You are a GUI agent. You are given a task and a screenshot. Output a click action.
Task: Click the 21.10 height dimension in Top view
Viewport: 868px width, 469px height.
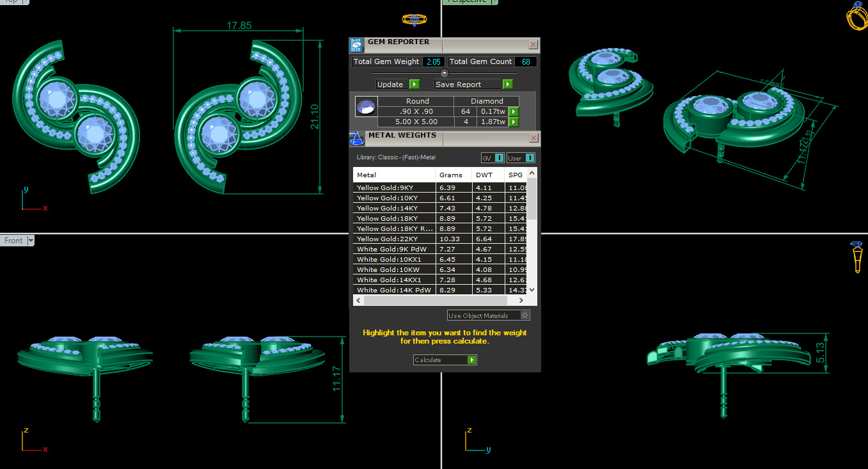coord(315,116)
